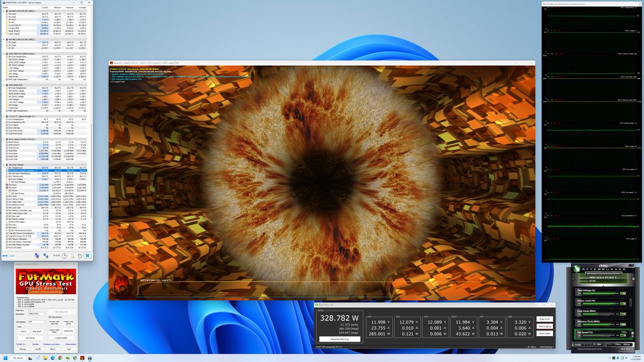Click the PCAT icon in the utility title bar
Screen dimensions: 644x362
pyautogui.click(x=317, y=305)
